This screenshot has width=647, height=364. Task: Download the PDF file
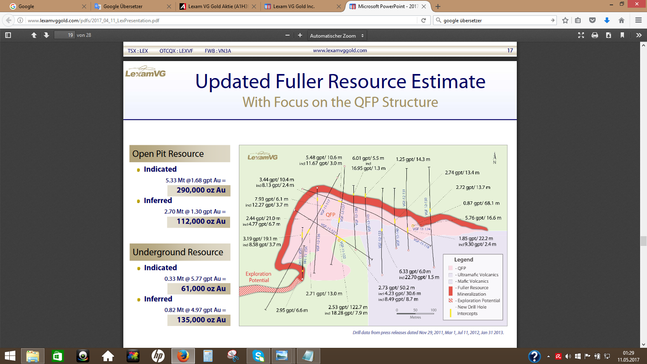coord(608,35)
